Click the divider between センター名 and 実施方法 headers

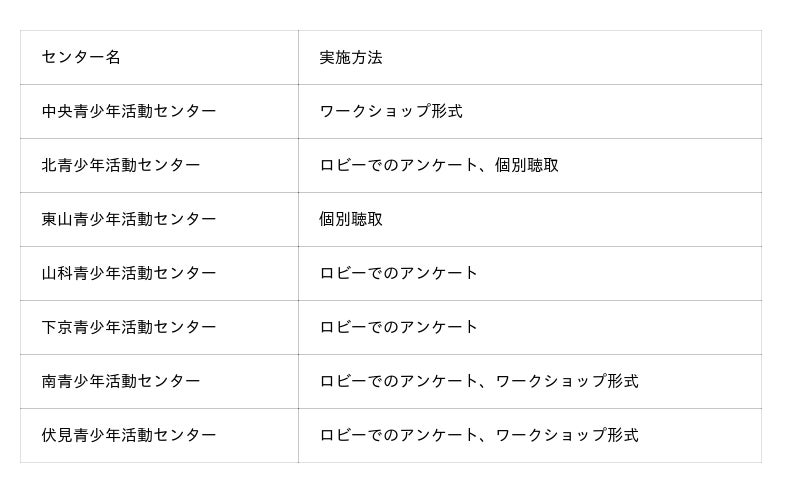298,57
